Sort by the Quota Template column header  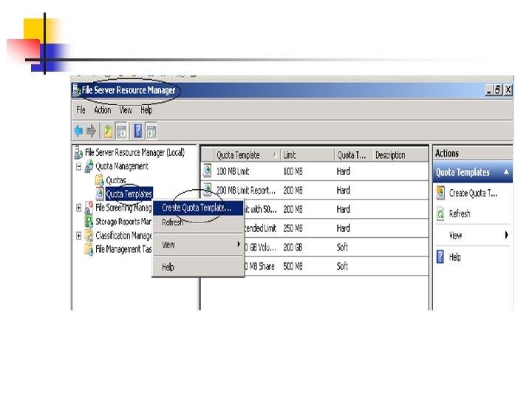tap(248, 155)
